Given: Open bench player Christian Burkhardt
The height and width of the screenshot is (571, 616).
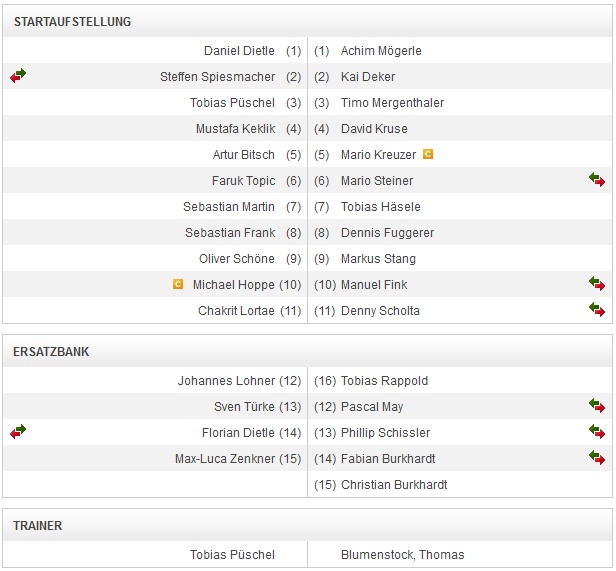Looking at the screenshot, I should [x=394, y=485].
